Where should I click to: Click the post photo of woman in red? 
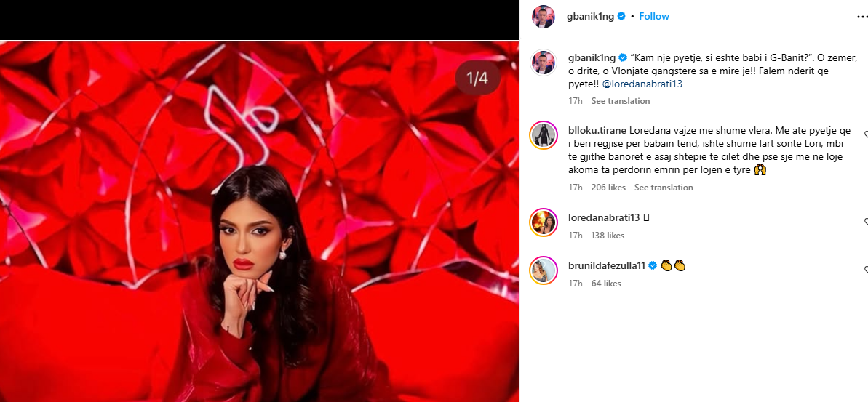coord(260,221)
